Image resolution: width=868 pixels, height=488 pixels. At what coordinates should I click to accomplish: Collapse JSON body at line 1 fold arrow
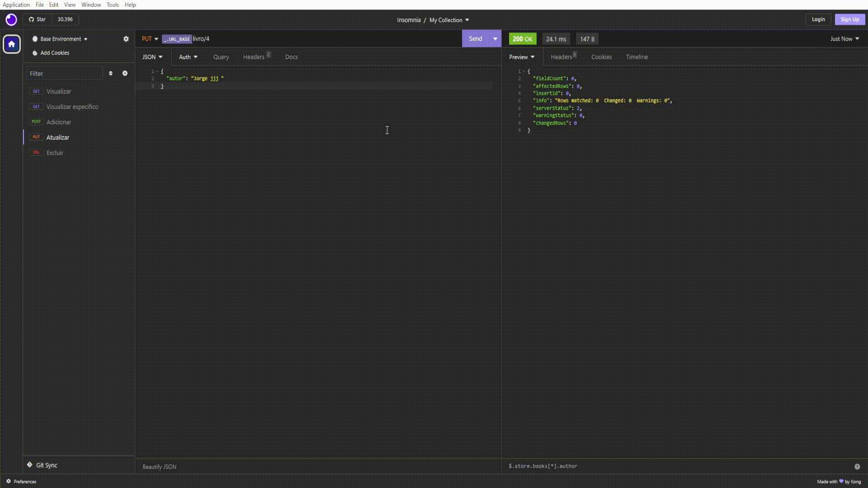pyautogui.click(x=157, y=71)
